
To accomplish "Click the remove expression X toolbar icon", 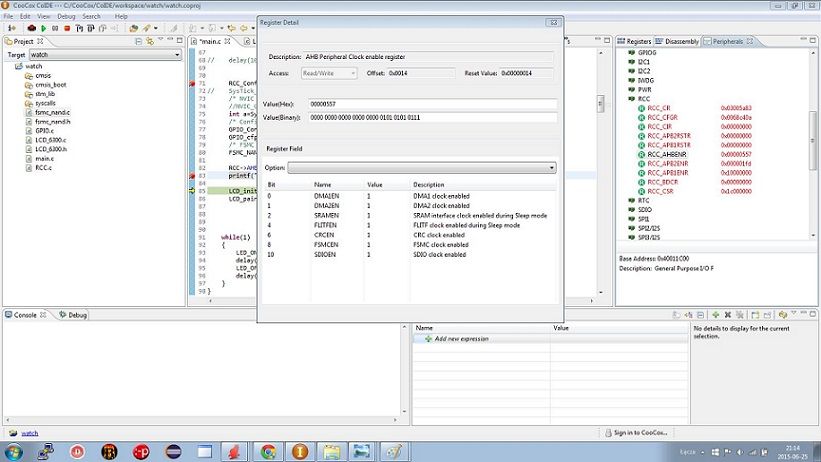I will click(727, 314).
